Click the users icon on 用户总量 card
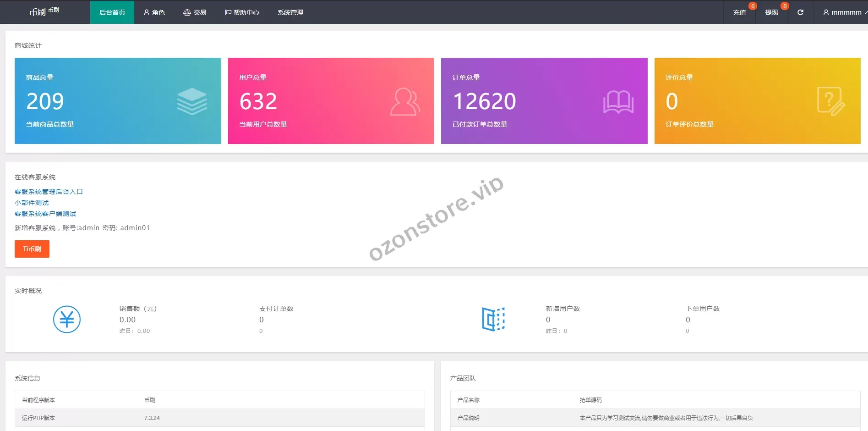 click(405, 102)
